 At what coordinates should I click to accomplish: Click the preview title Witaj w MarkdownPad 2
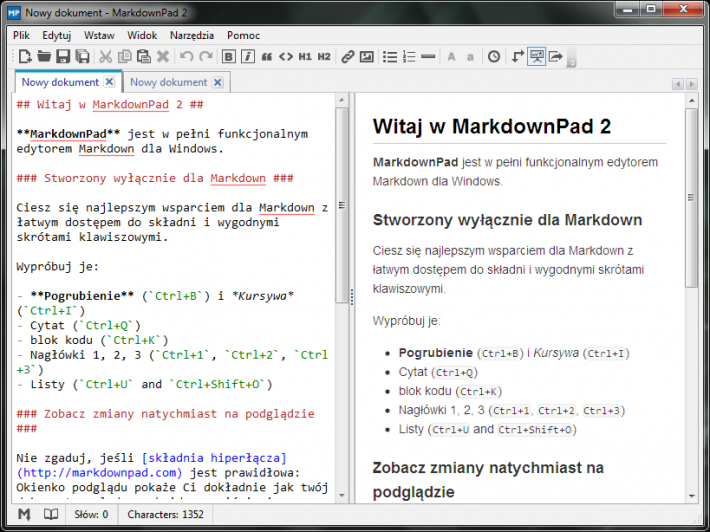click(492, 126)
